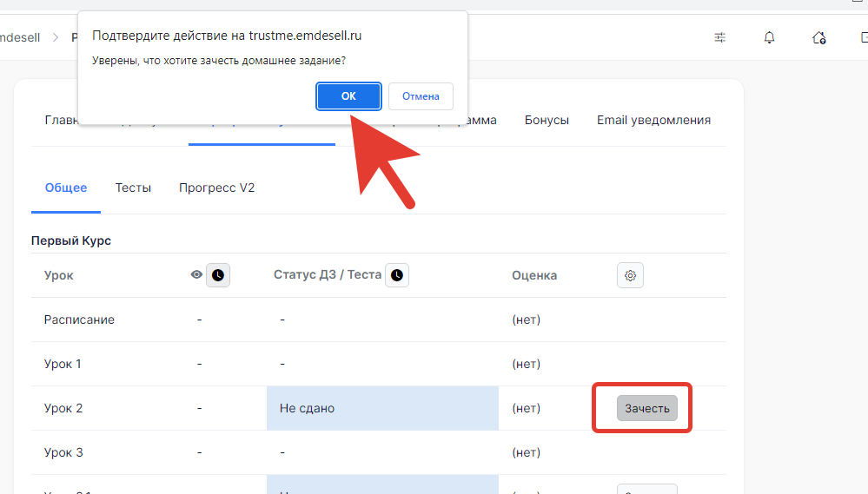
Task: Click Зачесть button for Урок 2
Action: click(x=647, y=408)
